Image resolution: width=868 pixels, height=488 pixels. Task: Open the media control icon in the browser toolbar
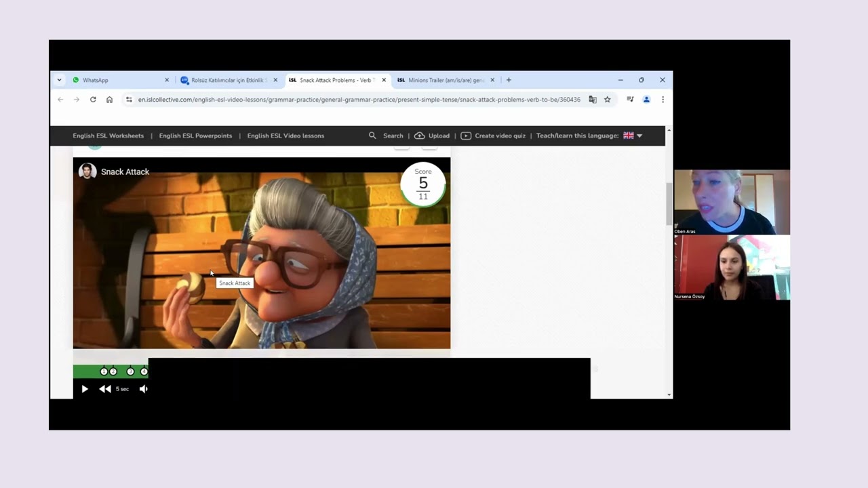tap(630, 100)
